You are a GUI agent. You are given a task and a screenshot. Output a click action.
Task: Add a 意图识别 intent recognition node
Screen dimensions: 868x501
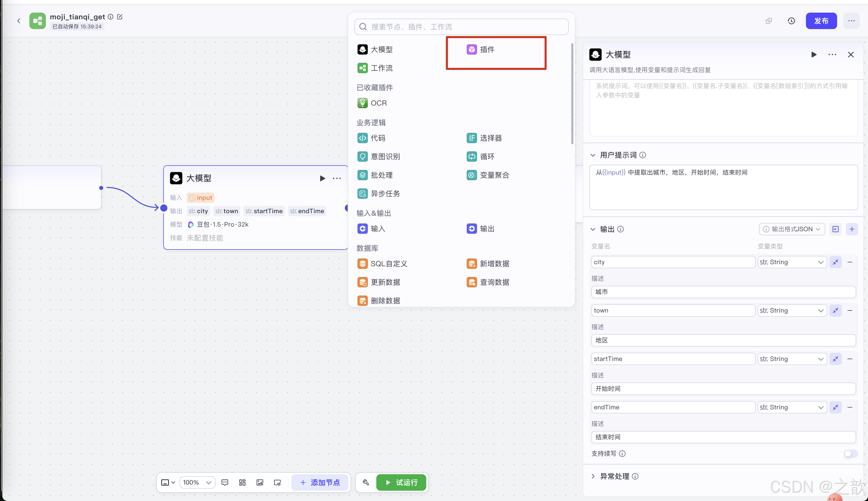[385, 157]
